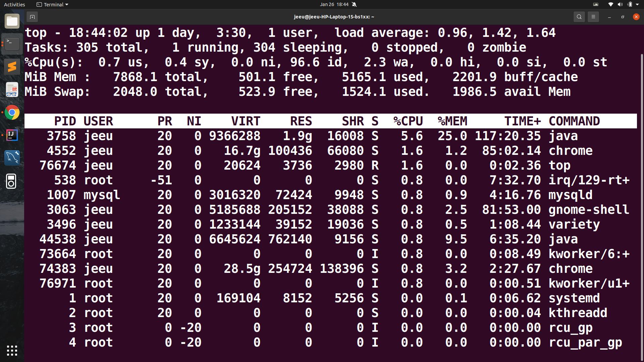Launch MySQL Workbench from the dock
Screen dimensions: 644x362
[12, 158]
